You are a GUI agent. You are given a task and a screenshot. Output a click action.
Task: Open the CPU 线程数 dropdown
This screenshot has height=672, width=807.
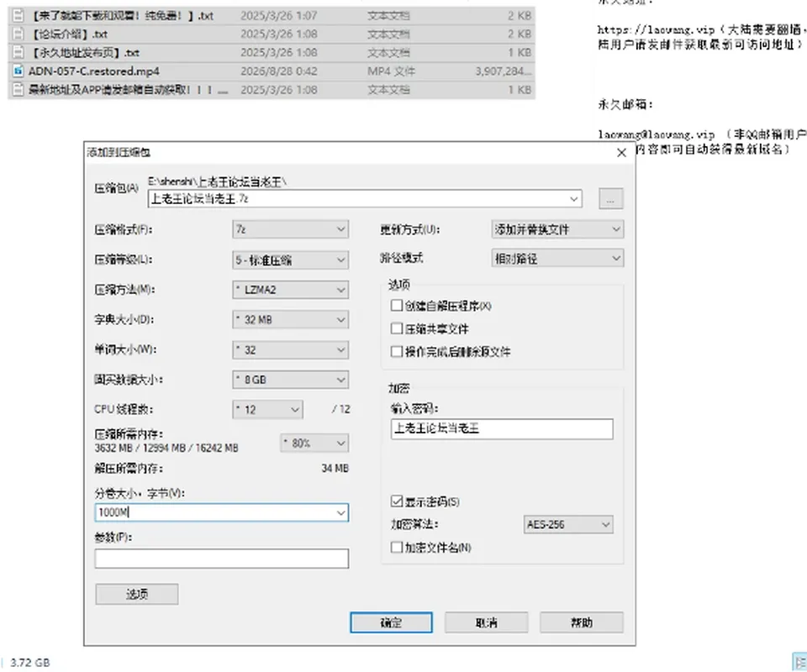[267, 409]
